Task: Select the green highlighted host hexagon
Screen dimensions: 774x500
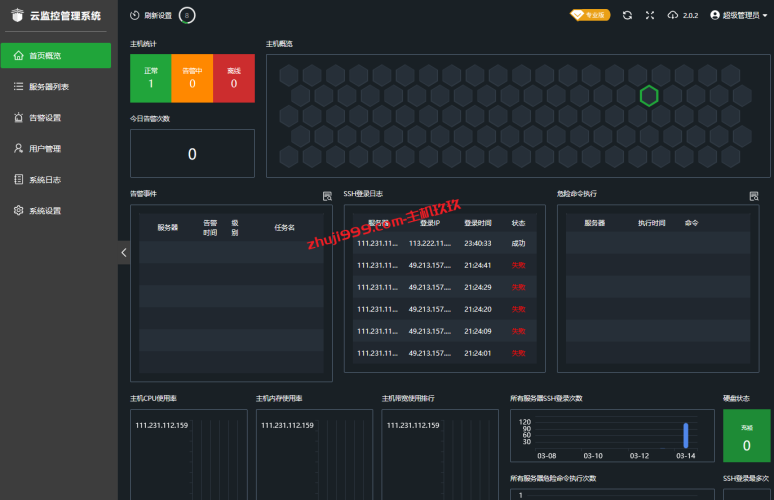Action: [649, 96]
